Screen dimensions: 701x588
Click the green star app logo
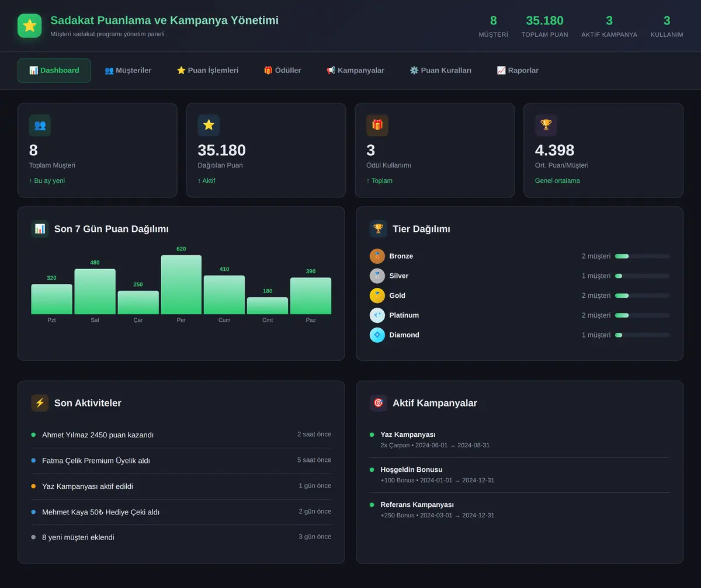click(30, 26)
